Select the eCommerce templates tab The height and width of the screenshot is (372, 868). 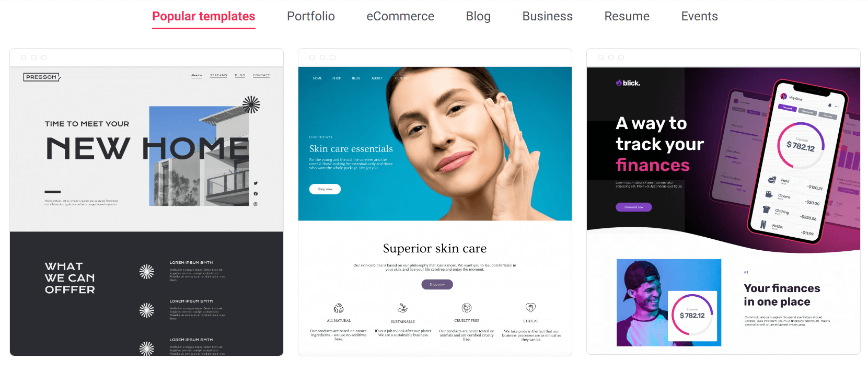coord(400,16)
